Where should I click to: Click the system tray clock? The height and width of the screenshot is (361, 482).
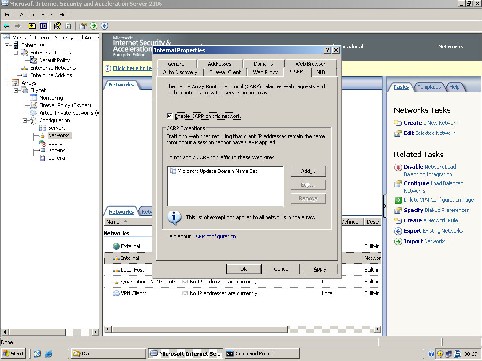pyautogui.click(x=471, y=354)
